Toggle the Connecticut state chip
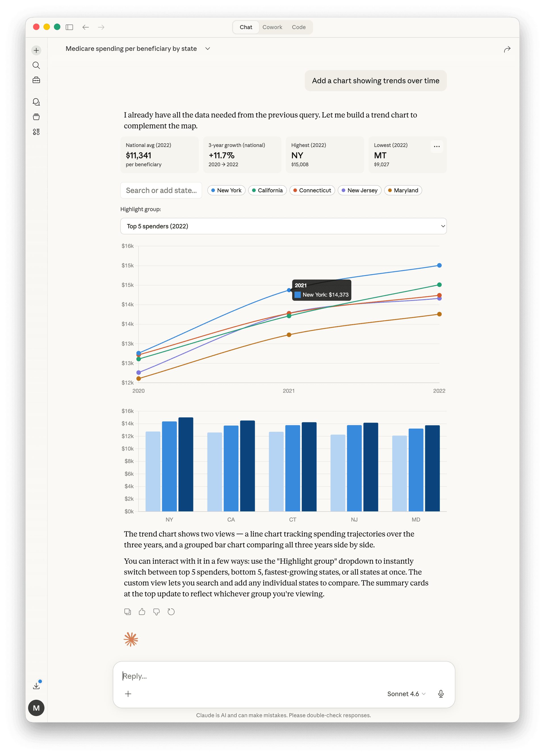 [x=312, y=190]
